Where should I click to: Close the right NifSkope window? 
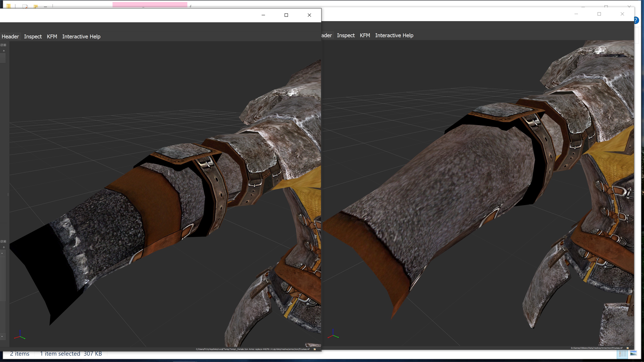pyautogui.click(x=622, y=14)
